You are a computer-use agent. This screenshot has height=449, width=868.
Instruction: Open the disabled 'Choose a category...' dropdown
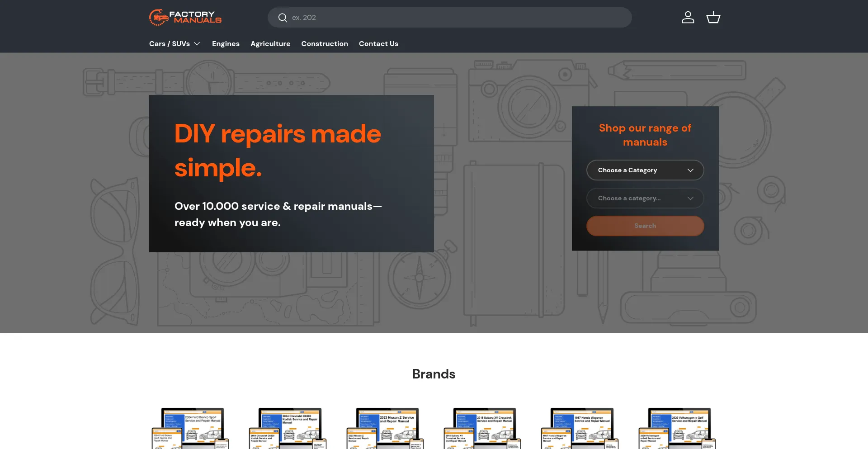[x=645, y=198]
